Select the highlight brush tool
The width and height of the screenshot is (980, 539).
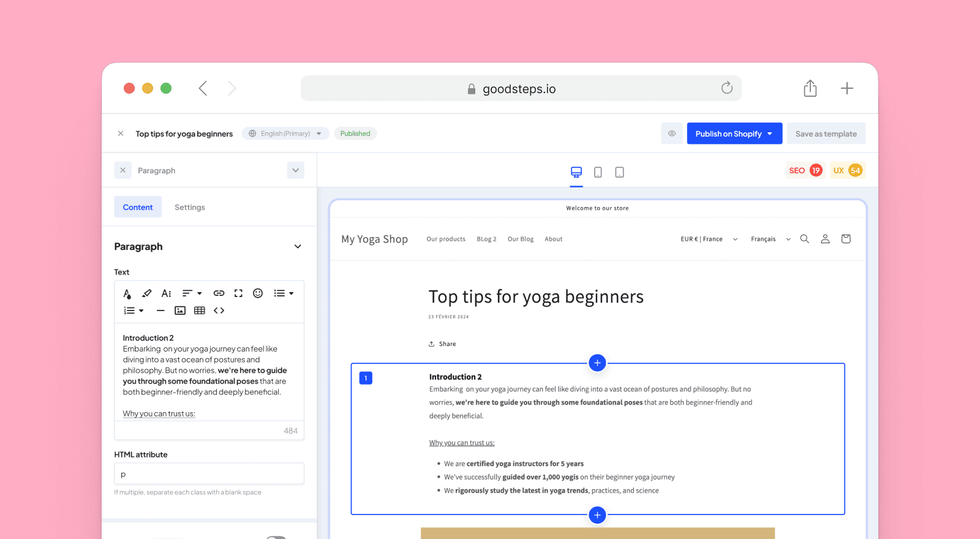point(146,293)
